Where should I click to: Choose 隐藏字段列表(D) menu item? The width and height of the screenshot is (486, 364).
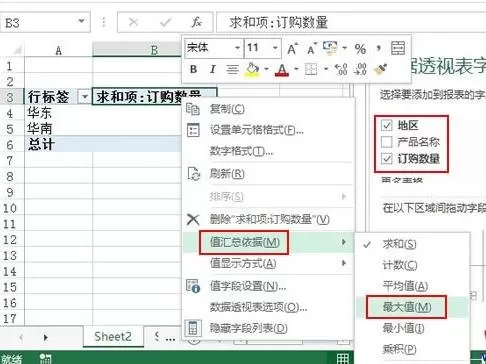click(x=268, y=328)
